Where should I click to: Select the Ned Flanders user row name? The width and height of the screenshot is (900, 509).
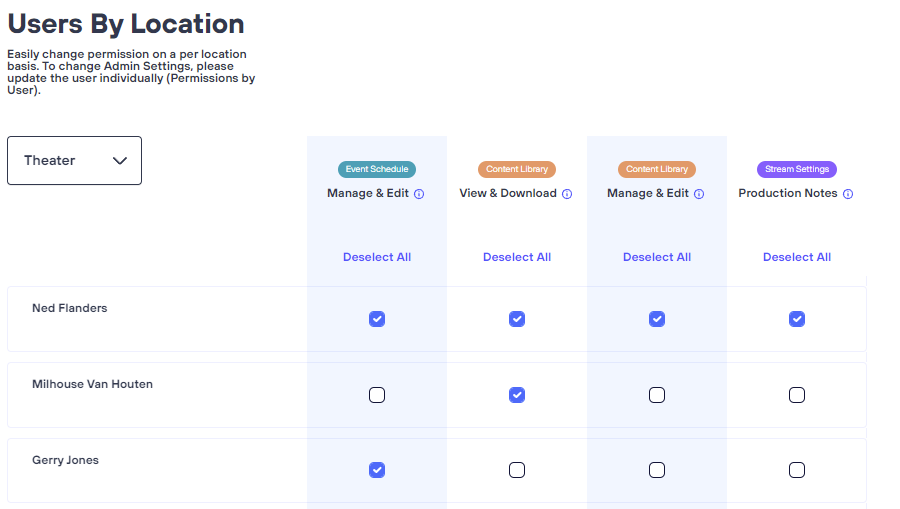coord(69,308)
